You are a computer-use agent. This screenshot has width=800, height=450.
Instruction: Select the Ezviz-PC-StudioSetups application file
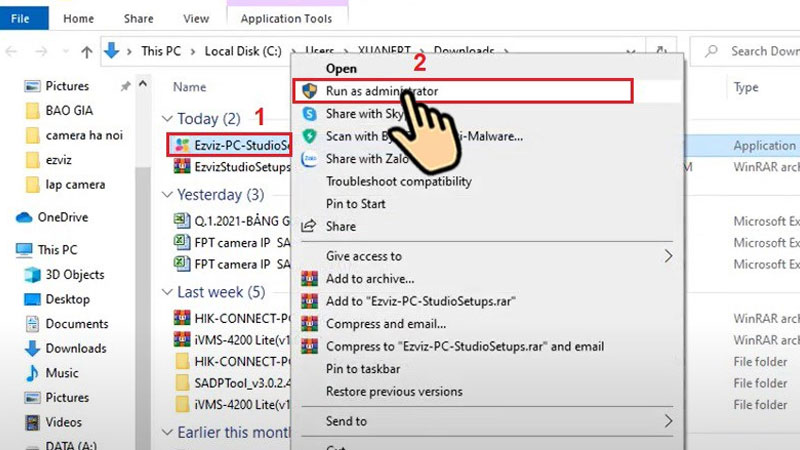click(229, 145)
